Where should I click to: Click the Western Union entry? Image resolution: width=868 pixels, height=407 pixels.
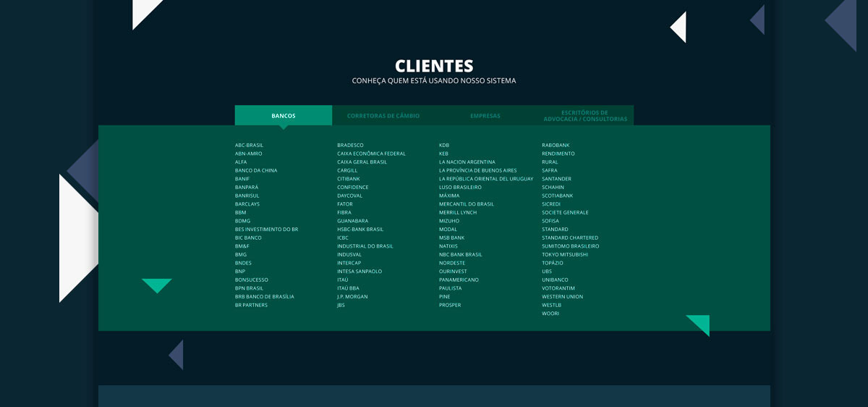point(562,297)
